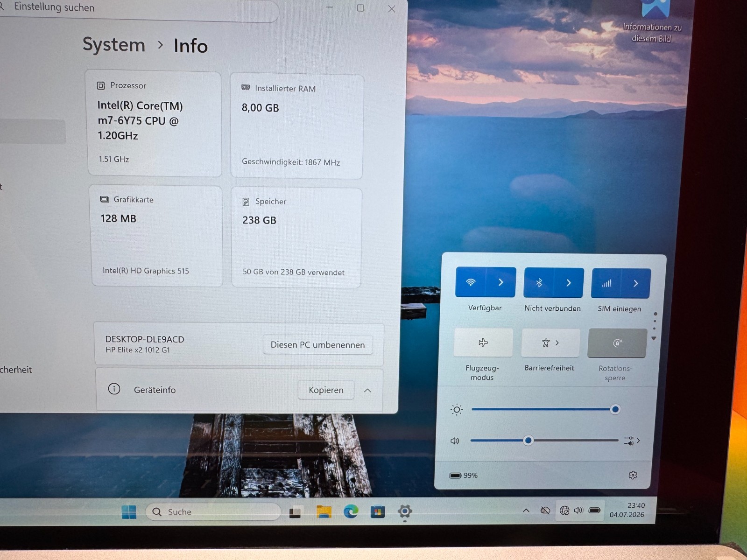Open the Speicher storage card
This screenshot has width=747, height=560.
[296, 238]
